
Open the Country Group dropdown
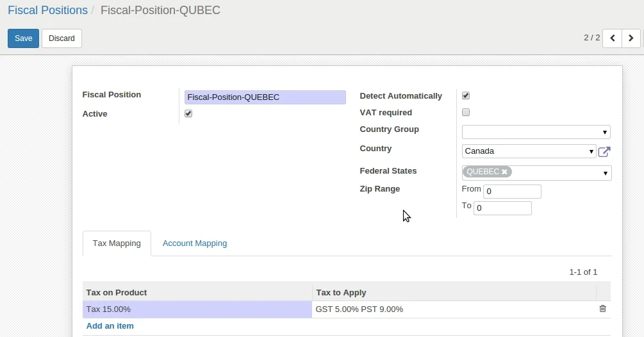pos(536,132)
